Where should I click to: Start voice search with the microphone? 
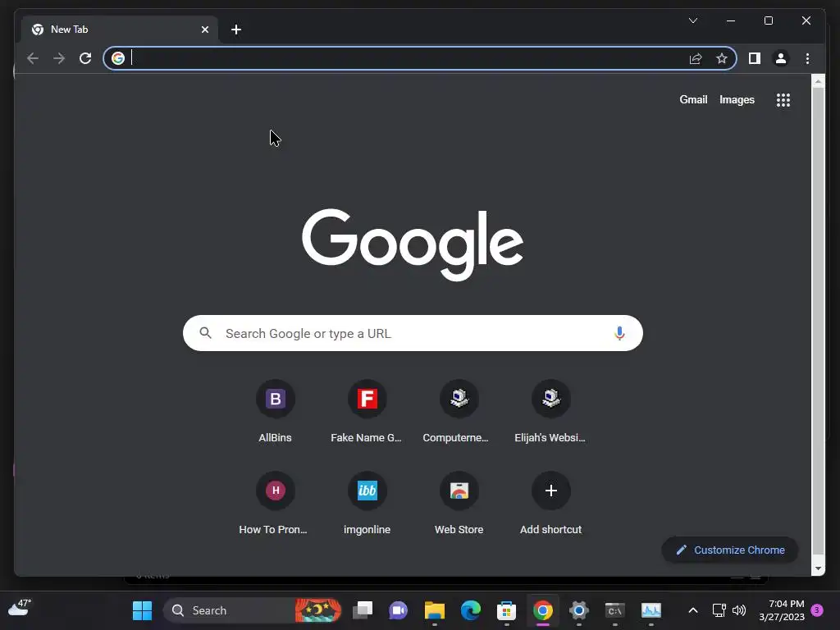(619, 333)
